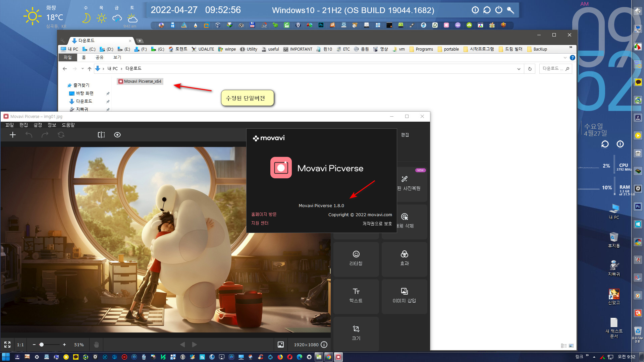Open the Effects (효과) tool

[405, 259]
